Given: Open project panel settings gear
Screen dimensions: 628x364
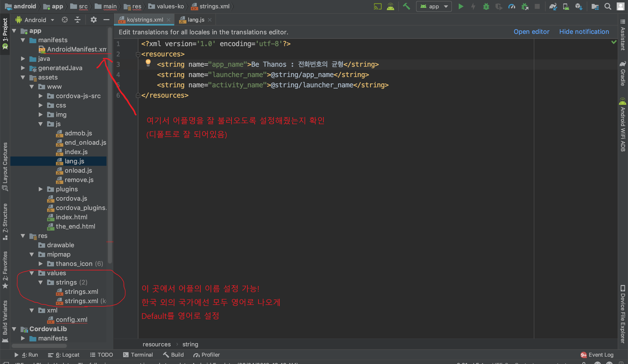Looking at the screenshot, I should pos(93,20).
